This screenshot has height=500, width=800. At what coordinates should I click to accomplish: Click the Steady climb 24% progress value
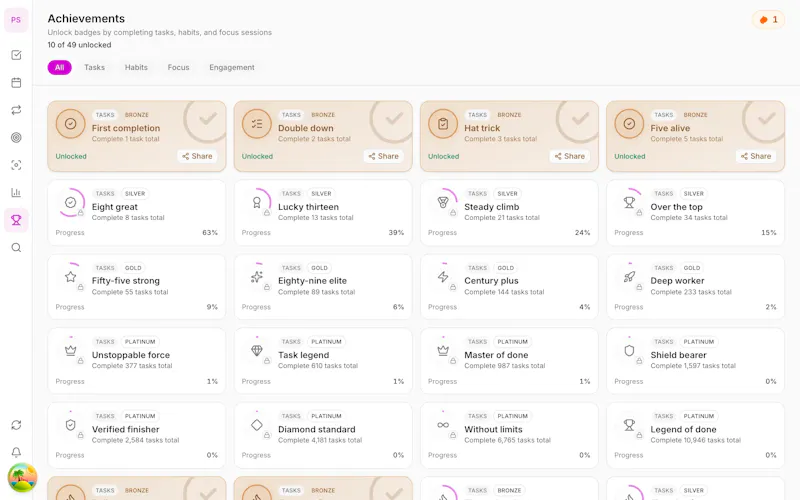(583, 233)
